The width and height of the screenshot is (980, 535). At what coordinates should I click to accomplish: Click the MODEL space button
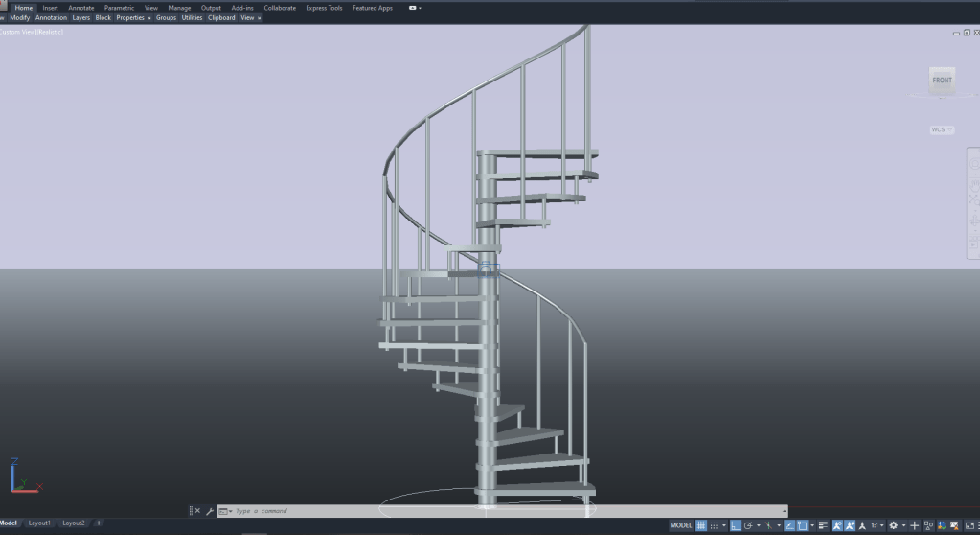pyautogui.click(x=680, y=525)
